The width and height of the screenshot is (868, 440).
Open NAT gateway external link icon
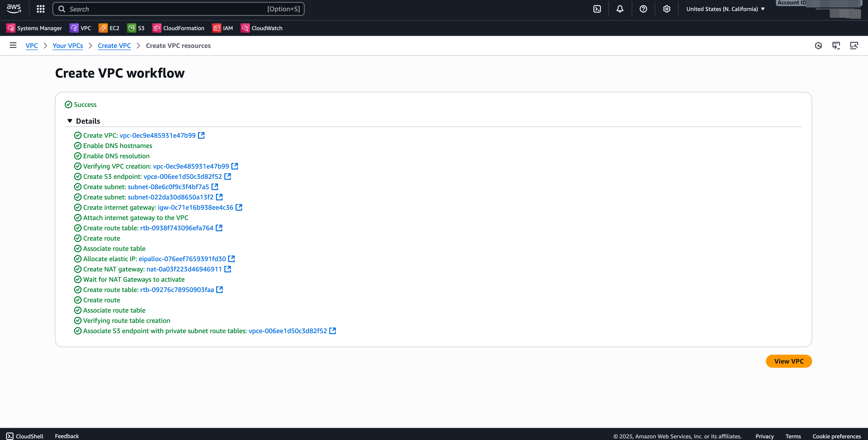pos(228,269)
